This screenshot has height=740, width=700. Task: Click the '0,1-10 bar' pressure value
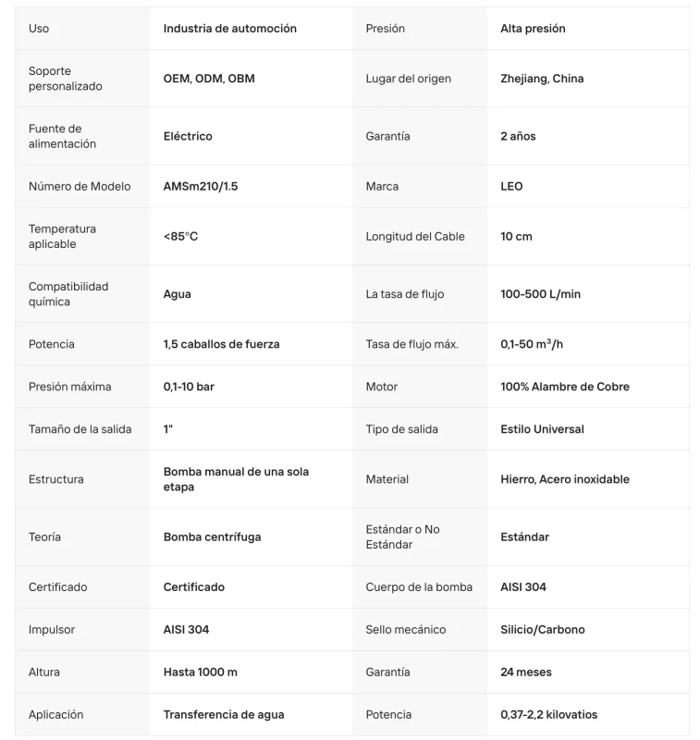click(189, 387)
